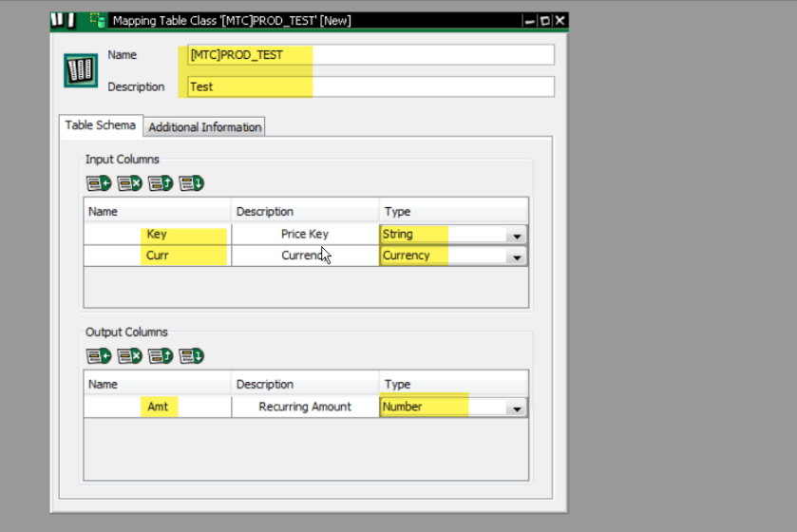
Task: Open the Type dropdown for the Amt row
Action: tap(517, 408)
